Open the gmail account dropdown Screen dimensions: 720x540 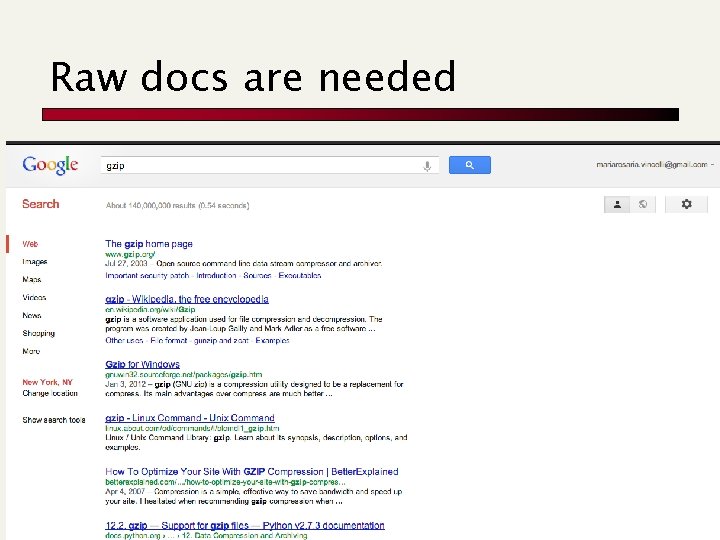coord(655,164)
